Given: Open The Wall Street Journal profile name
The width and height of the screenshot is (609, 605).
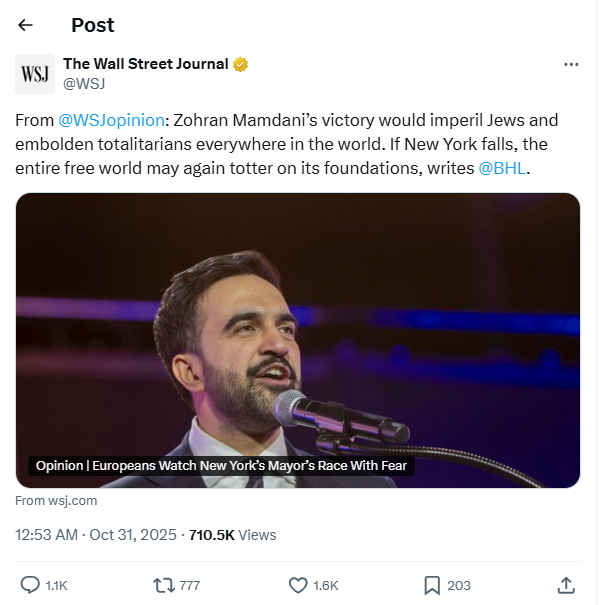Looking at the screenshot, I should click(145, 65).
